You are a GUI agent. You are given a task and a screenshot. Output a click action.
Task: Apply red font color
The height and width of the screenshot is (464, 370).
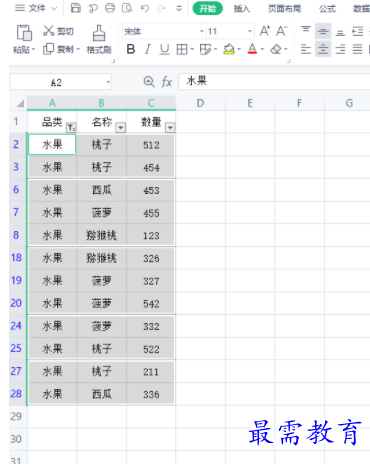pyautogui.click(x=252, y=49)
